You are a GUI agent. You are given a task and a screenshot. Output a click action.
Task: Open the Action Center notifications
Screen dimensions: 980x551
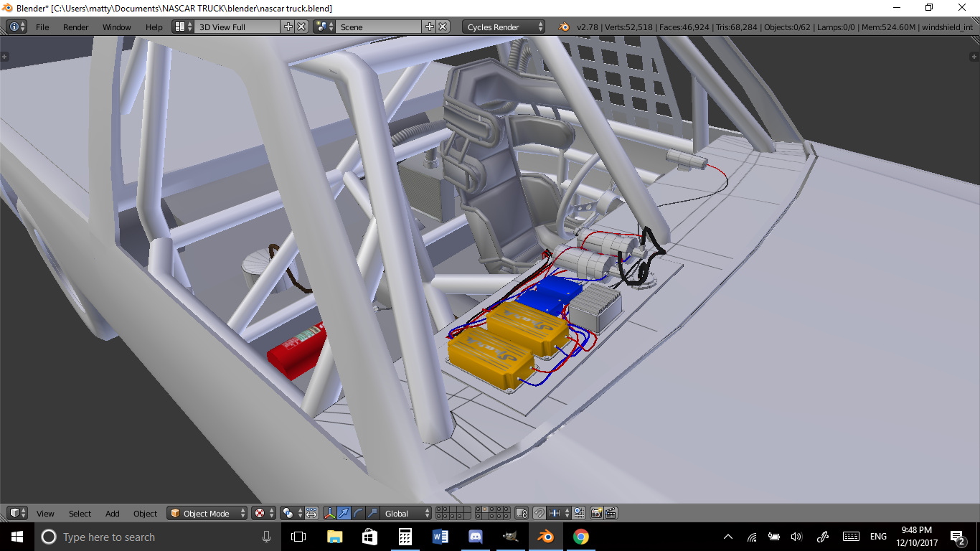[x=957, y=537]
